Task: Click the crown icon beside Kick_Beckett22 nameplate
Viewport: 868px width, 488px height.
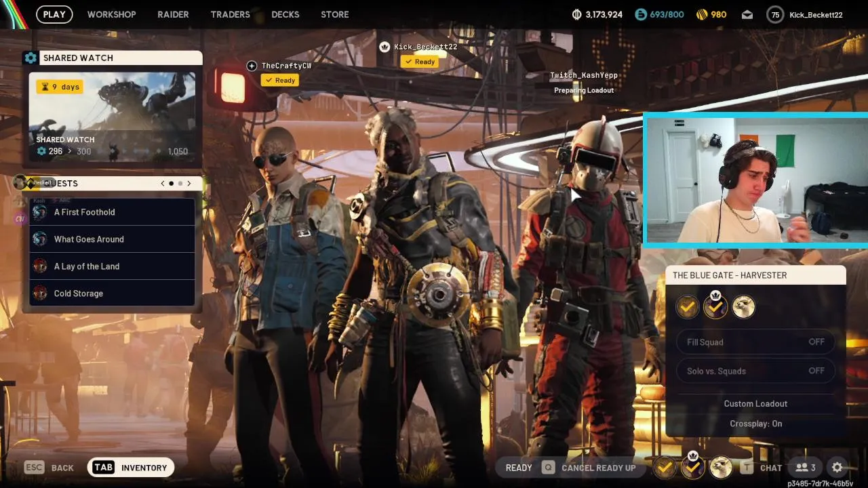Action: pos(384,47)
